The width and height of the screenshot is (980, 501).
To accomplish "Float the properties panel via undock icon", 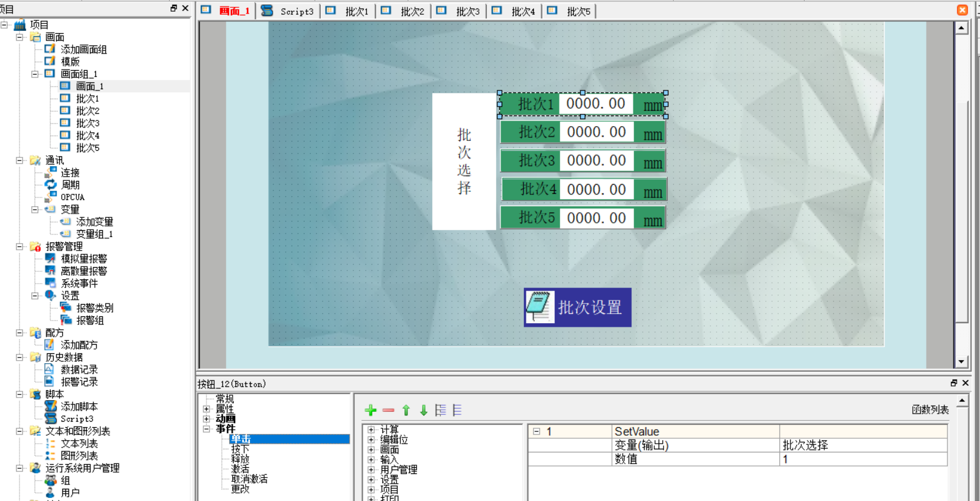I will 954,383.
